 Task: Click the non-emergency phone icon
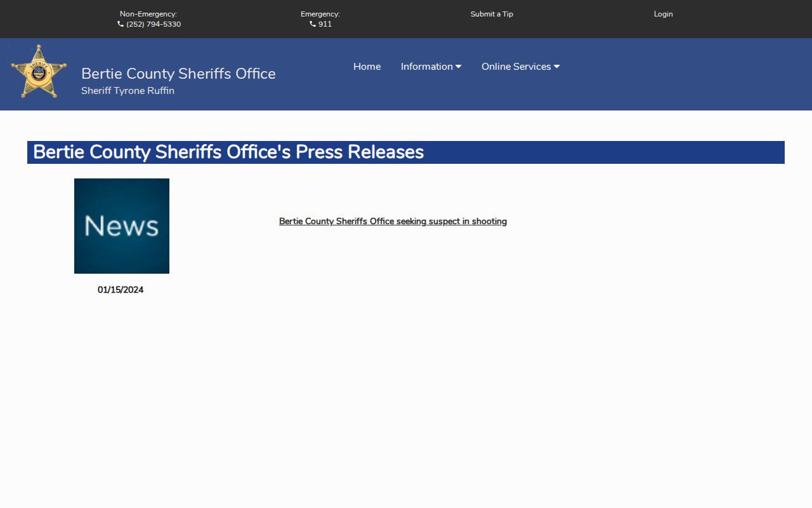click(x=121, y=24)
